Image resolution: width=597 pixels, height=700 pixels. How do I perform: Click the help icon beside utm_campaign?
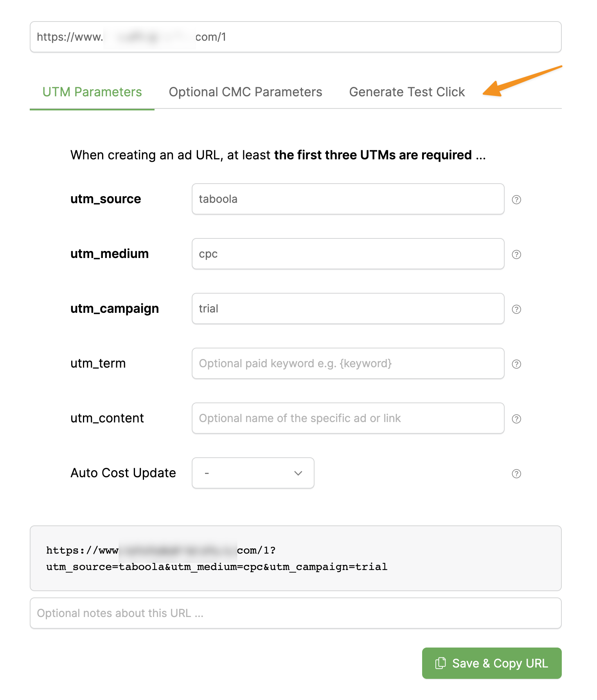point(516,309)
